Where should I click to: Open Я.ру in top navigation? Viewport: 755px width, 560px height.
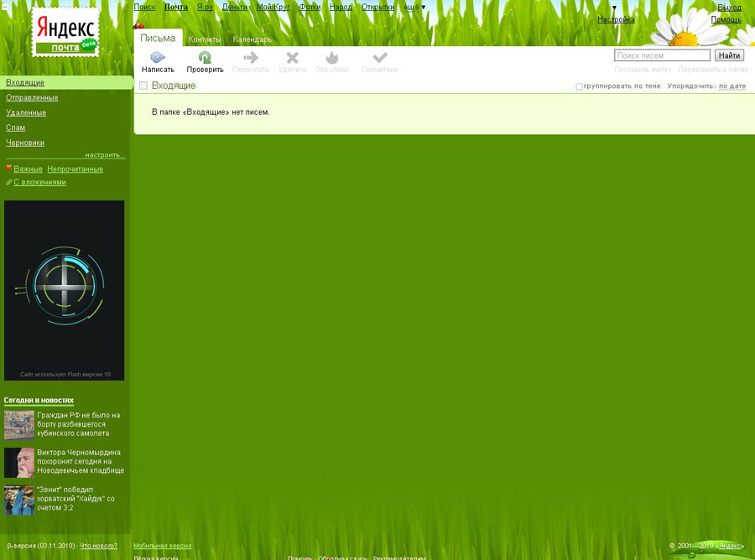point(205,8)
